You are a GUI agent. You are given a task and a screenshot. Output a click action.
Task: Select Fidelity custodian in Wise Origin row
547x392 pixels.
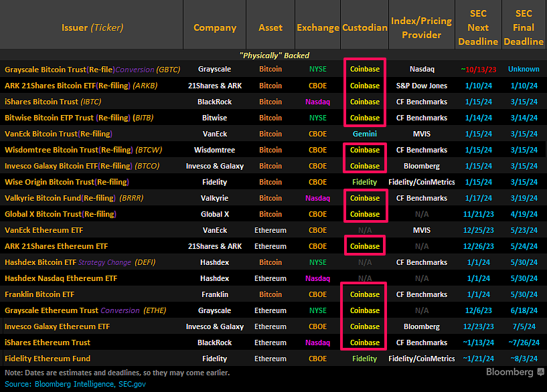coord(364,182)
